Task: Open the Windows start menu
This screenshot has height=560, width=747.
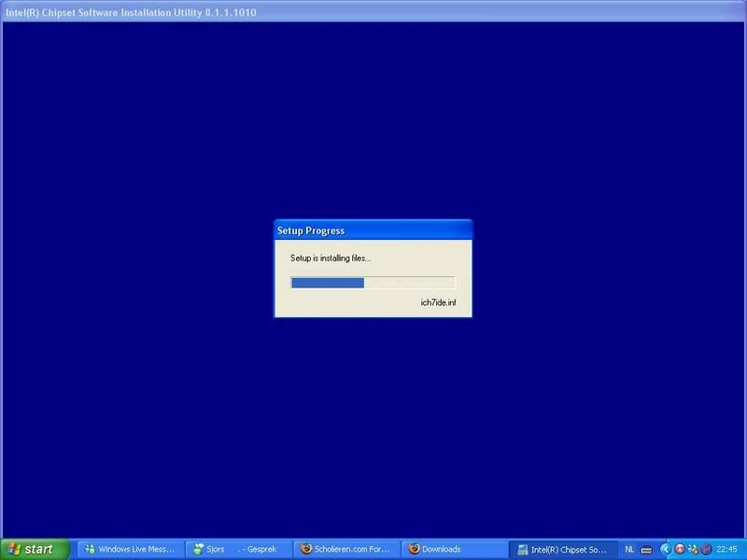Action: pos(35,549)
